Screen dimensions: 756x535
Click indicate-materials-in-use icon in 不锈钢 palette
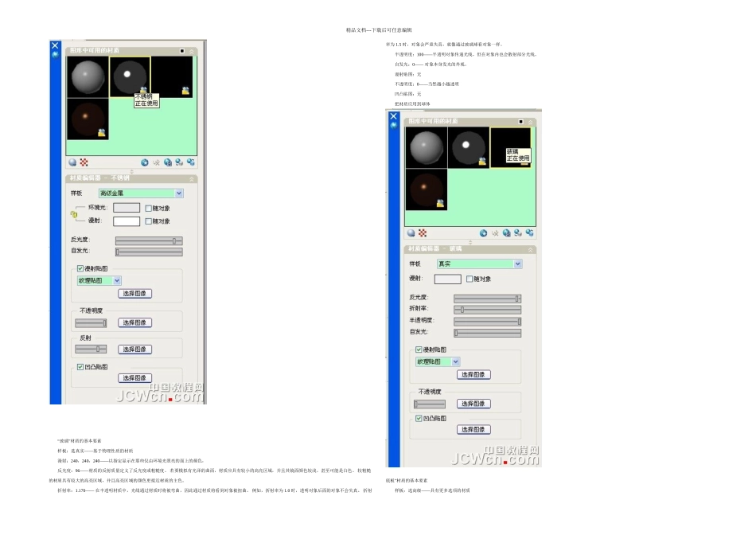[x=168, y=162]
